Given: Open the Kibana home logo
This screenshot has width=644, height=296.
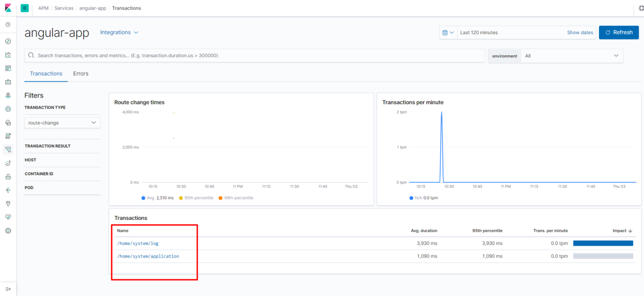Looking at the screenshot, I should 8,8.
